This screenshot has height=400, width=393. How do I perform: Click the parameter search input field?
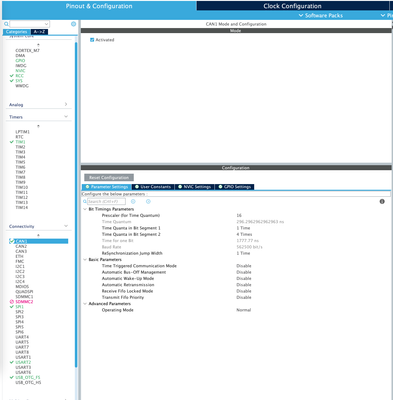(106, 201)
